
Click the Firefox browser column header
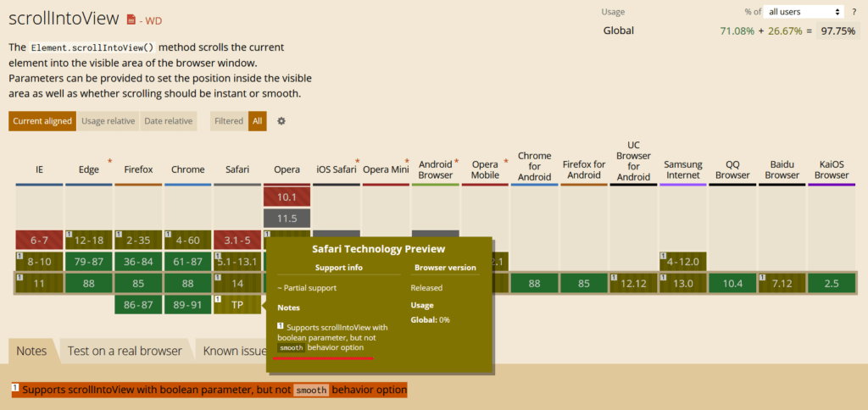(138, 169)
